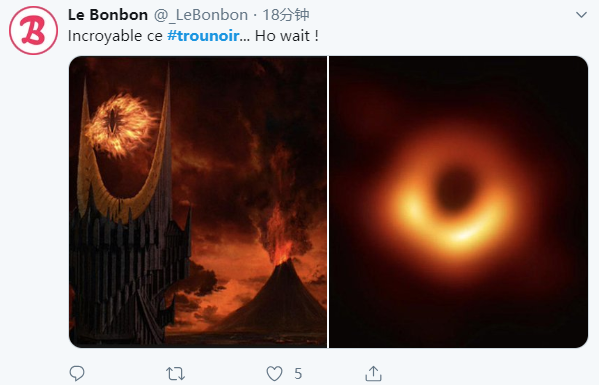The image size is (599, 385).
Task: Retweet the Le Bonbon post
Action: tap(175, 374)
